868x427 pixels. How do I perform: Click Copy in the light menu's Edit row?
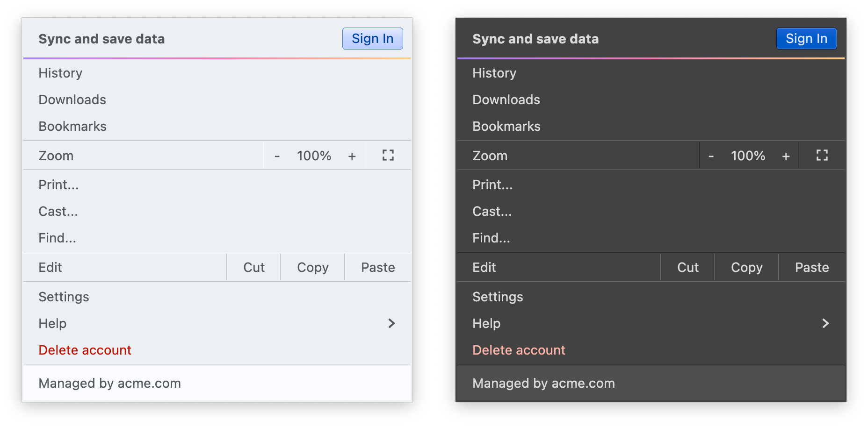coord(312,267)
